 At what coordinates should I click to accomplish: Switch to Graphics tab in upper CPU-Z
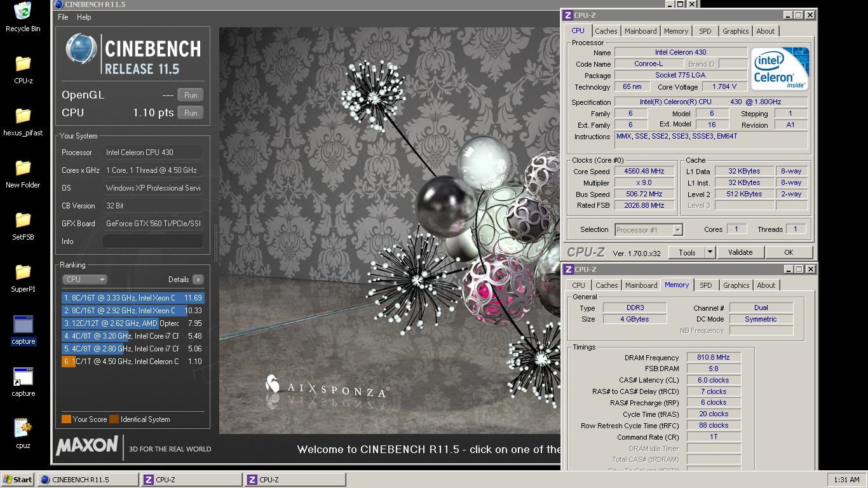tap(736, 31)
